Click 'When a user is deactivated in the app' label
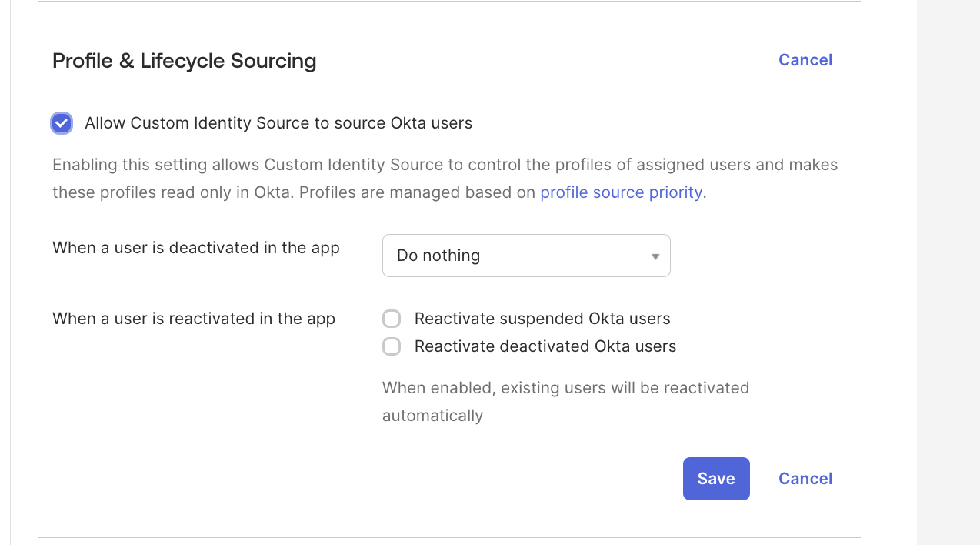The image size is (980, 545). tap(196, 248)
